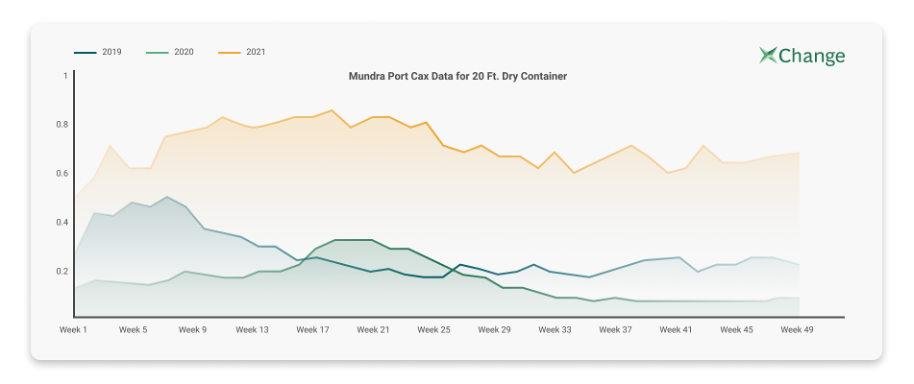Select the Week 5 axis label

pyautogui.click(x=133, y=330)
